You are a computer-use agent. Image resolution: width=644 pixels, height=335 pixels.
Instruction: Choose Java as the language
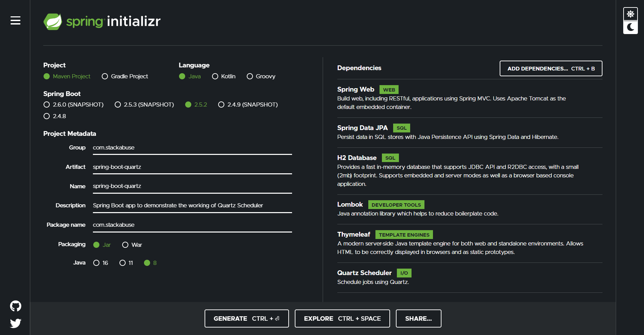pyautogui.click(x=190, y=76)
